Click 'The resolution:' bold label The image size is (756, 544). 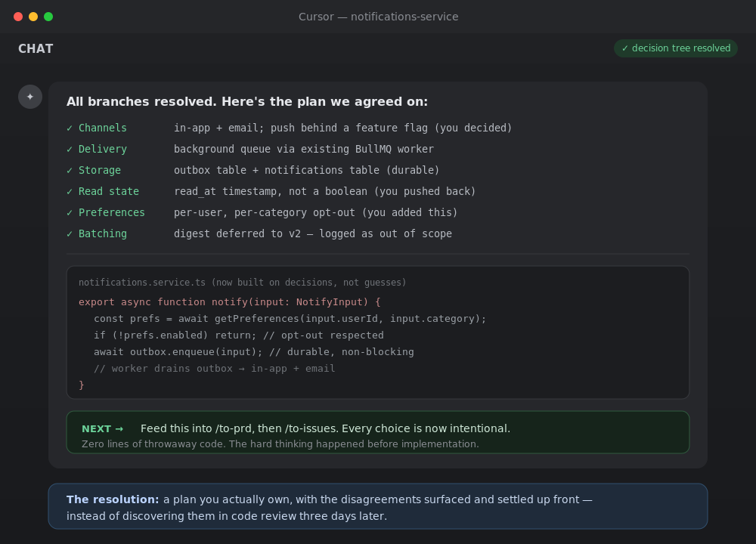click(x=113, y=499)
